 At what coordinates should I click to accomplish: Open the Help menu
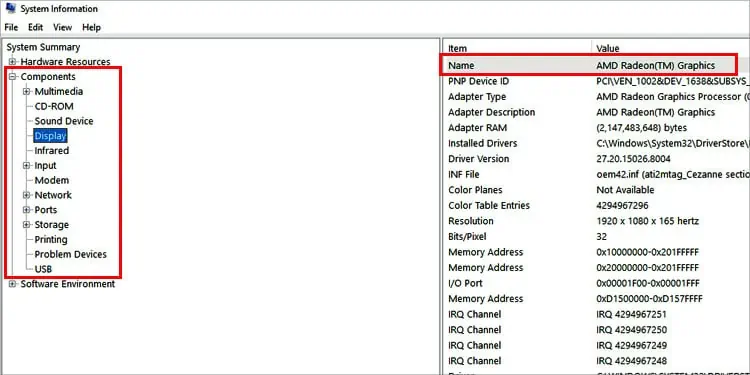coord(91,27)
